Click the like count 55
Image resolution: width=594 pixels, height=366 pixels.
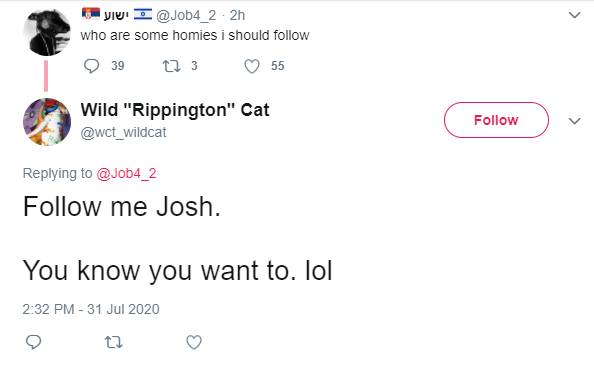277,66
